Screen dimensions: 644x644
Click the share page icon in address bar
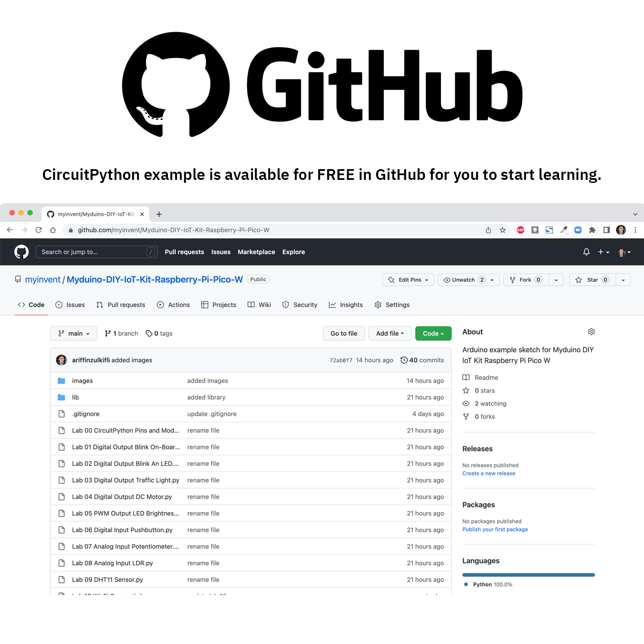pos(488,230)
